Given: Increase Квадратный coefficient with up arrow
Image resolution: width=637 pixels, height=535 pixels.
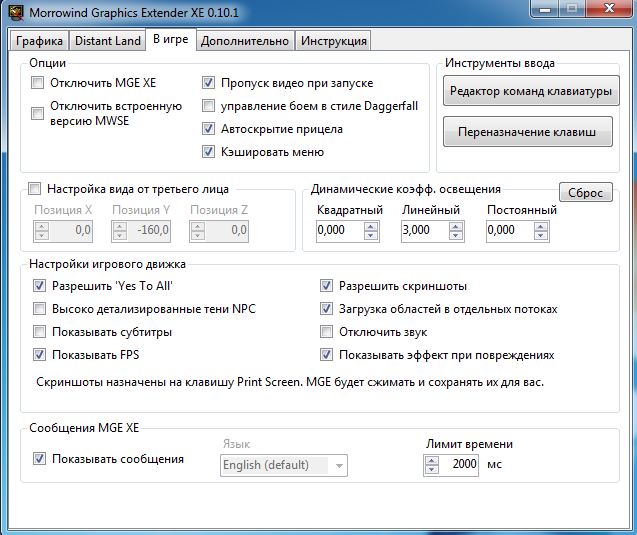Looking at the screenshot, I should click(371, 227).
